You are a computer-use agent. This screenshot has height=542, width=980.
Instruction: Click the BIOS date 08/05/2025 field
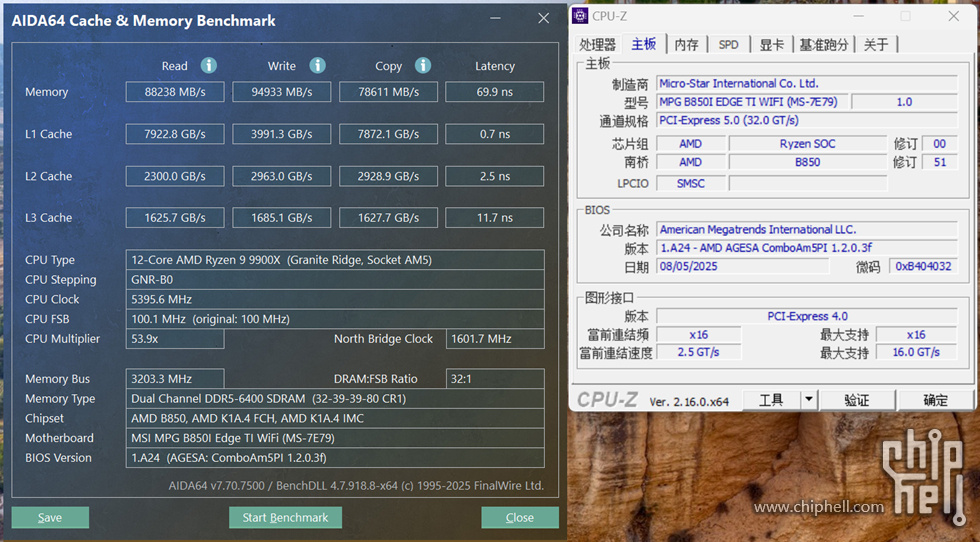point(742,266)
